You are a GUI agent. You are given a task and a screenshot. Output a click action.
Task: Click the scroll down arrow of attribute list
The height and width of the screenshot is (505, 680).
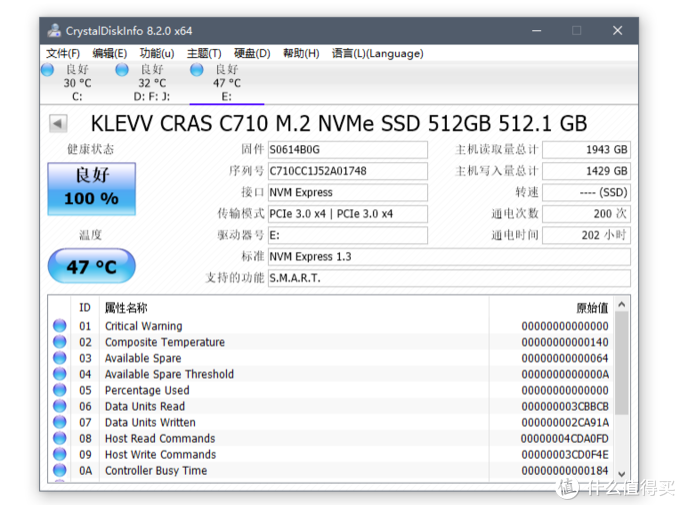(621, 474)
